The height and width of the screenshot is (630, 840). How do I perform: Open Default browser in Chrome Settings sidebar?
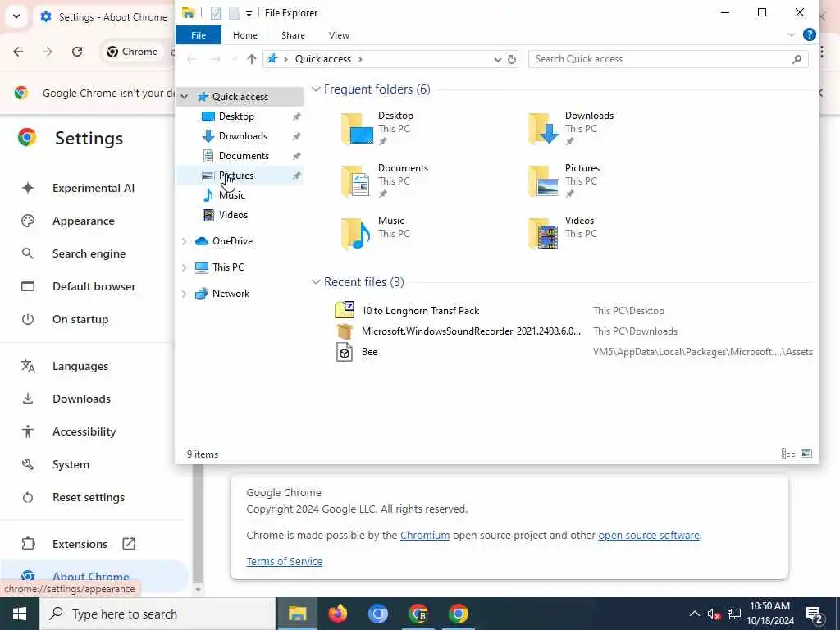click(x=94, y=286)
